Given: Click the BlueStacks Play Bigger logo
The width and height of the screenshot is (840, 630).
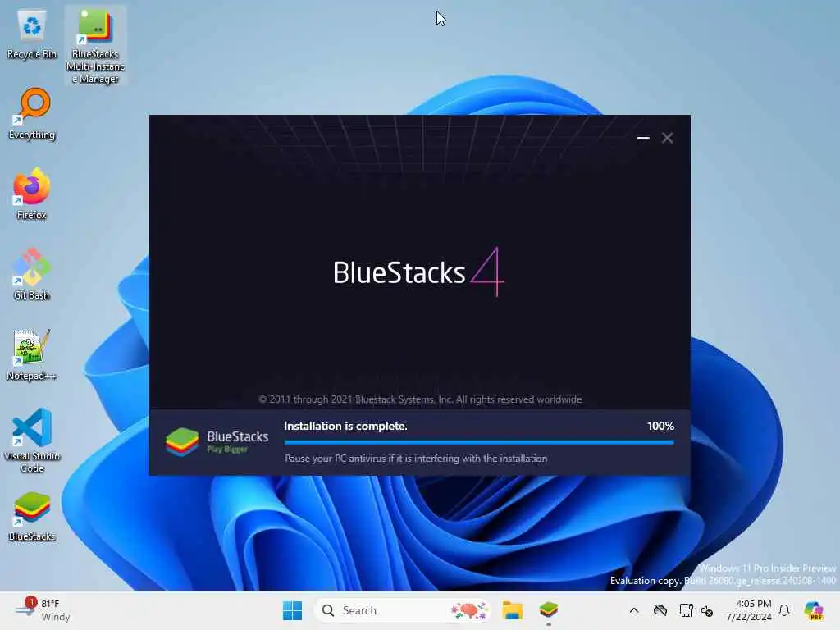Looking at the screenshot, I should click(217, 442).
